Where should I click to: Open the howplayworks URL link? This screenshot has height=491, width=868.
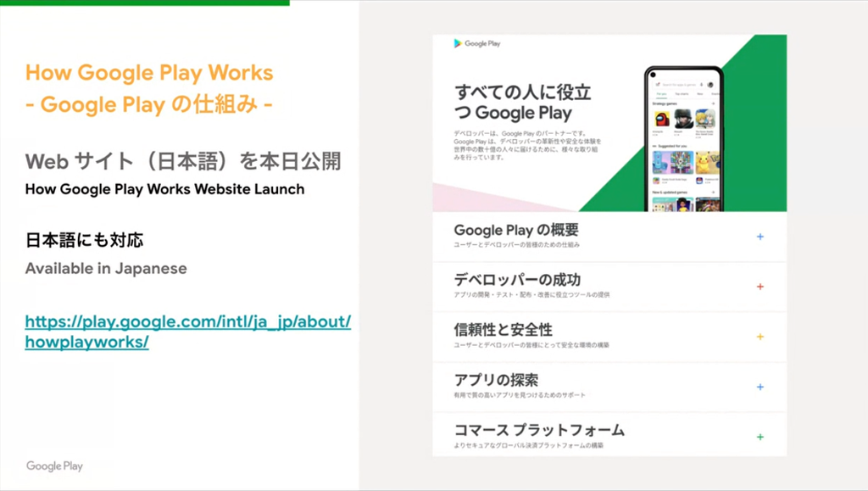pos(187,334)
